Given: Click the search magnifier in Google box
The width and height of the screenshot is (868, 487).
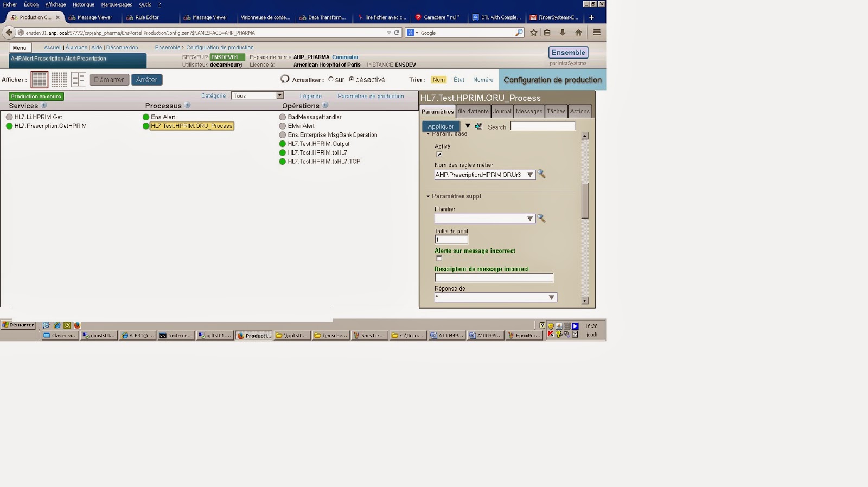Looking at the screenshot, I should pyautogui.click(x=519, y=33).
